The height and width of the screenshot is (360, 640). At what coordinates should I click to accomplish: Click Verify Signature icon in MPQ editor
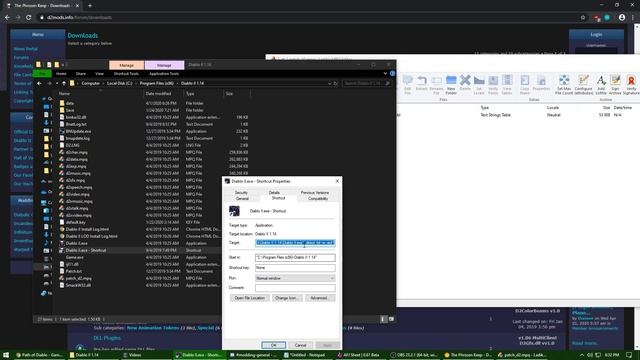pyautogui.click(x=631, y=84)
